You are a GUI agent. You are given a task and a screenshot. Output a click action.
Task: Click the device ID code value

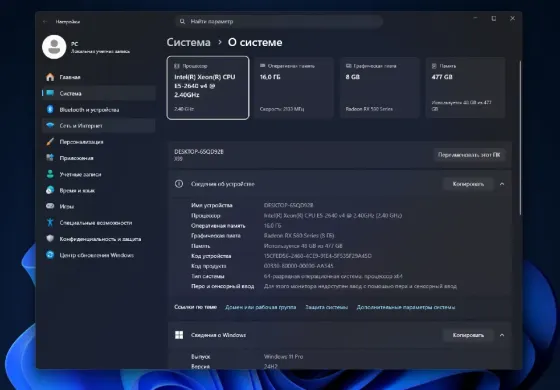coord(318,256)
